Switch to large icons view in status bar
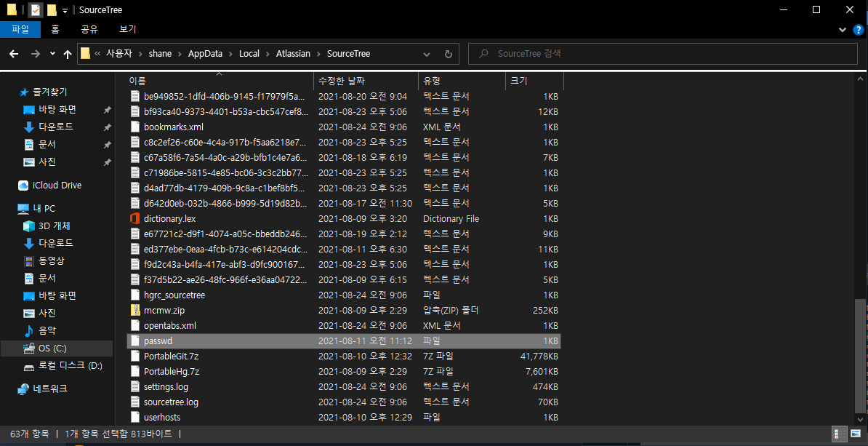The height and width of the screenshot is (446, 868). tap(855, 434)
